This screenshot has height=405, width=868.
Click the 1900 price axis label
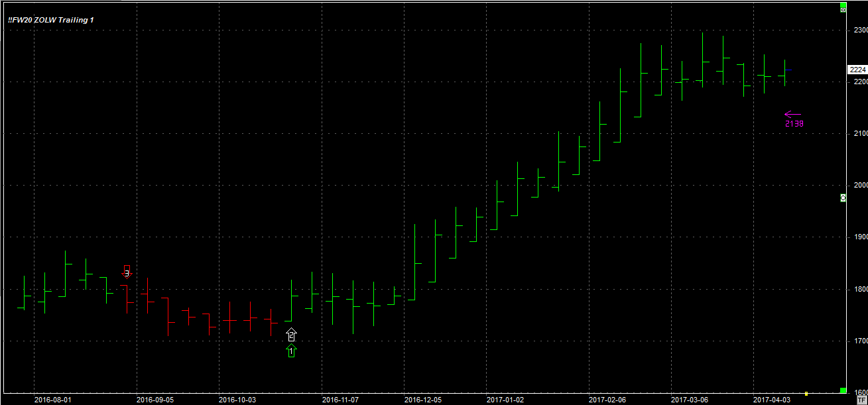click(x=860, y=237)
